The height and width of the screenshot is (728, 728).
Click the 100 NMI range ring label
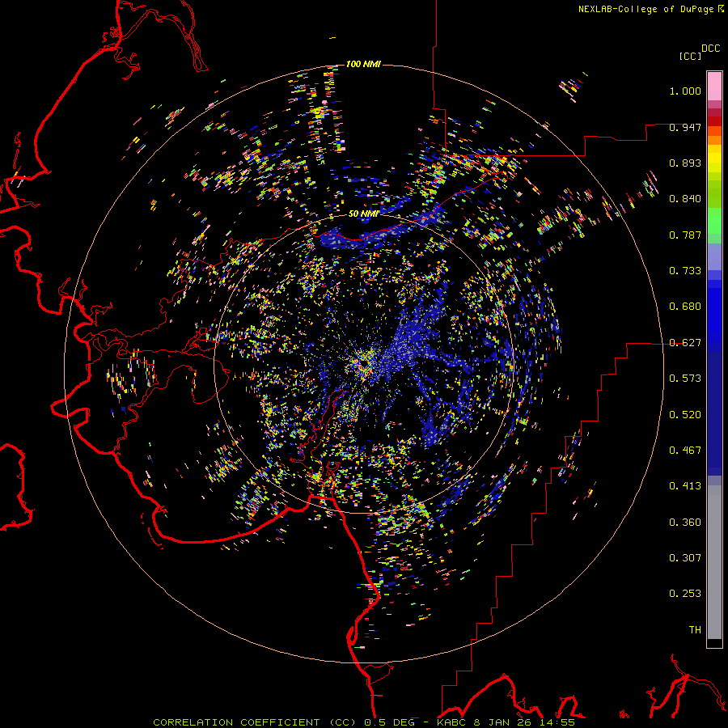[363, 64]
